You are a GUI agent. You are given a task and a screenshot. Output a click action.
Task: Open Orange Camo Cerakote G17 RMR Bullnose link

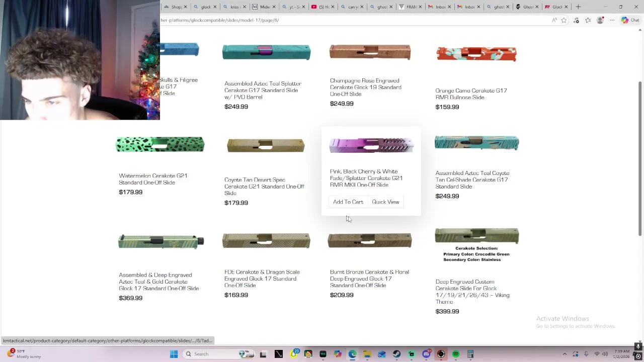click(x=471, y=94)
